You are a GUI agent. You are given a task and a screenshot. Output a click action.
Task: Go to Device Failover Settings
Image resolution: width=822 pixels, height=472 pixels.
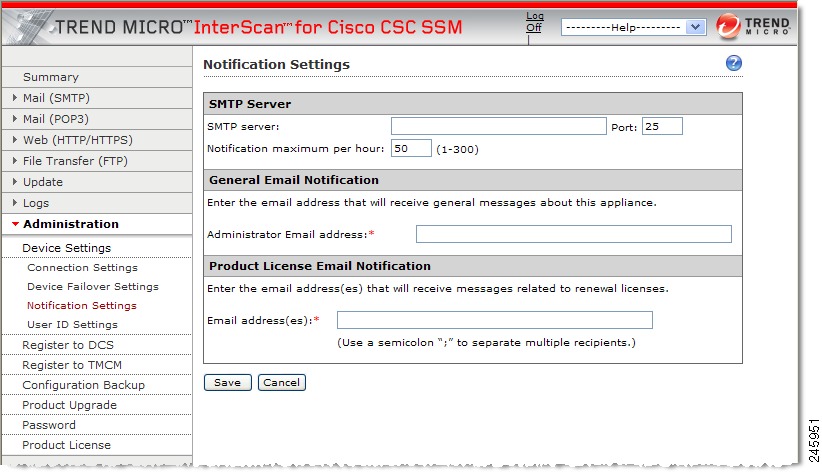point(93,286)
